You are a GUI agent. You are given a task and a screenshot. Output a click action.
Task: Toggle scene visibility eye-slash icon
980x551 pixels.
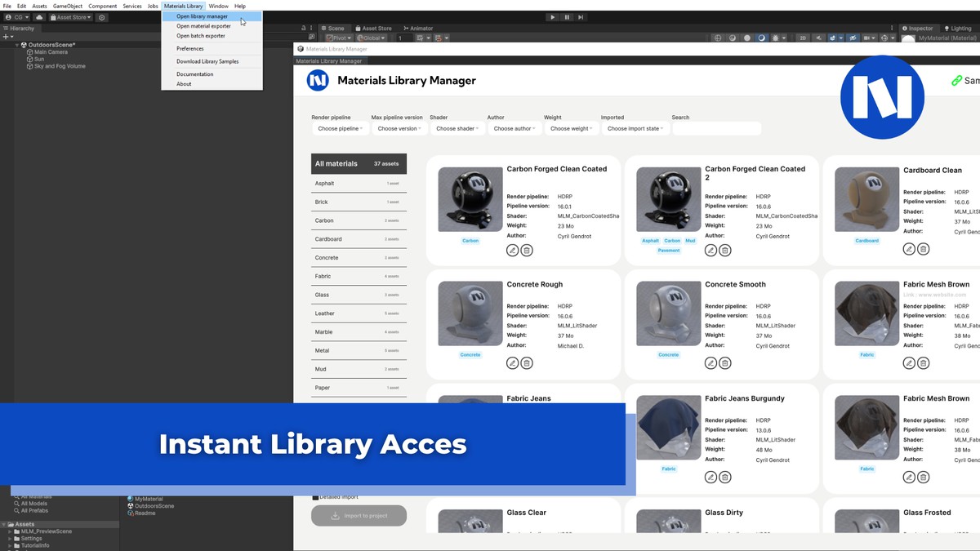point(852,38)
